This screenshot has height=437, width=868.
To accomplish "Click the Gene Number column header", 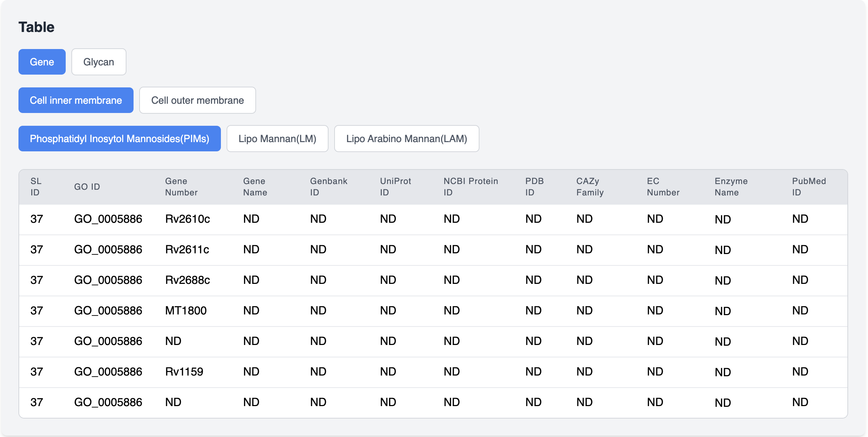I will [x=181, y=187].
